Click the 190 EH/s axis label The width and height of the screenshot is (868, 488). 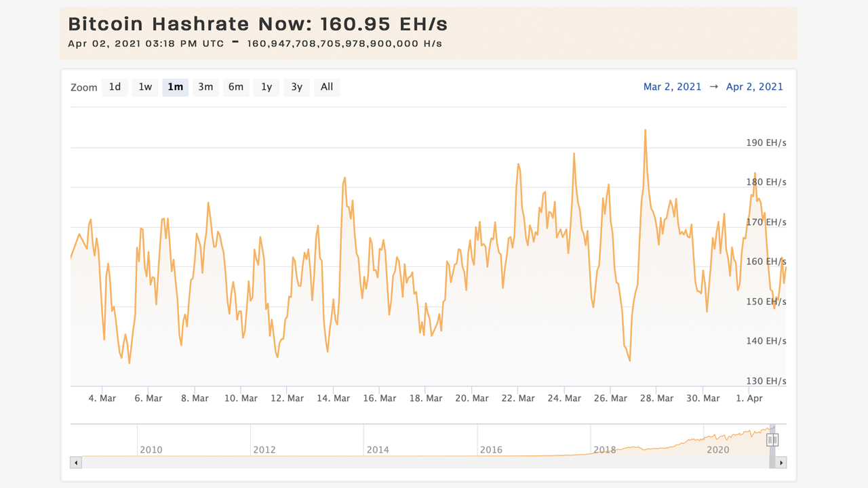(x=766, y=143)
